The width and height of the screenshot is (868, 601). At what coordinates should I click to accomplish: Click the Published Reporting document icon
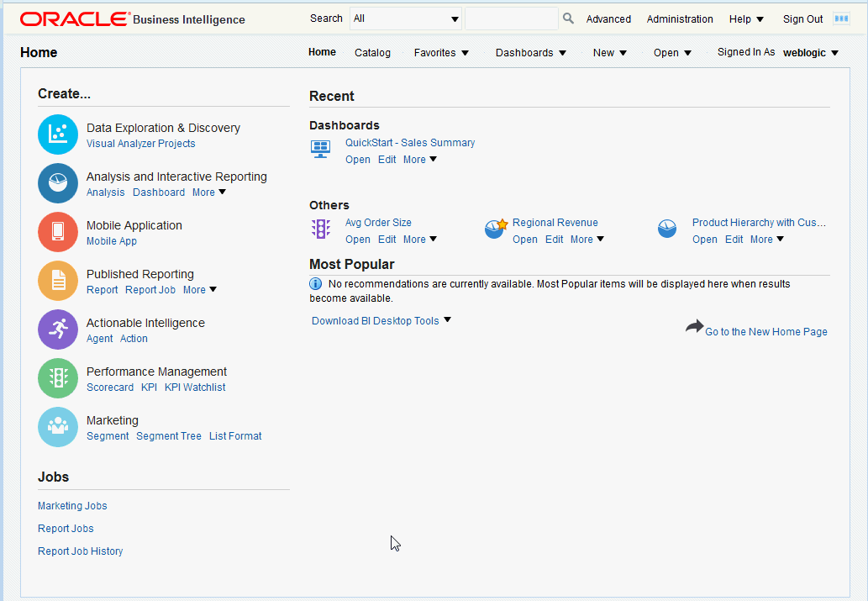[58, 281]
